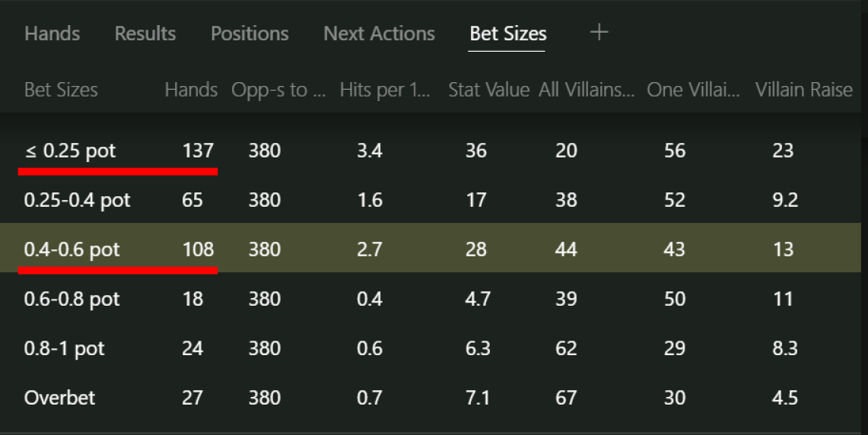This screenshot has height=435, width=868.
Task: Sort by One Villai... column header
Action: (693, 90)
